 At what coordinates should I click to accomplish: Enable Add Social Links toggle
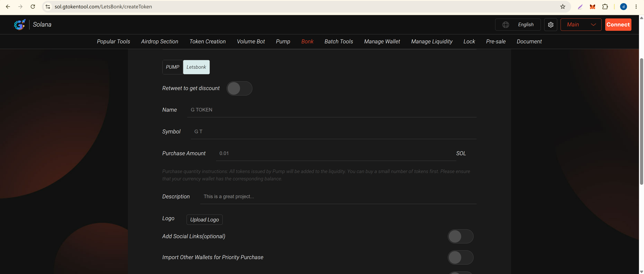pos(460,237)
